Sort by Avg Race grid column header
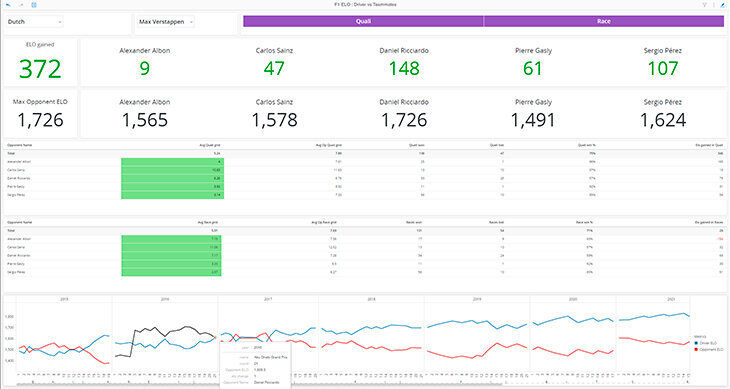 (x=208, y=222)
